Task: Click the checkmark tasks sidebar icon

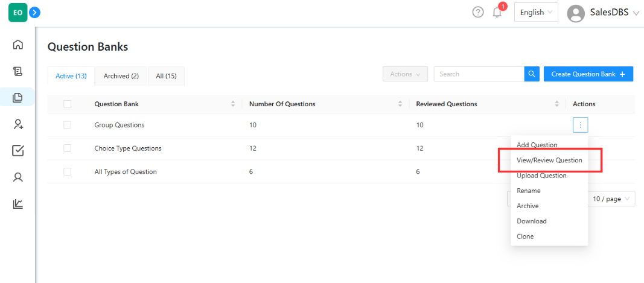Action: pos(18,151)
